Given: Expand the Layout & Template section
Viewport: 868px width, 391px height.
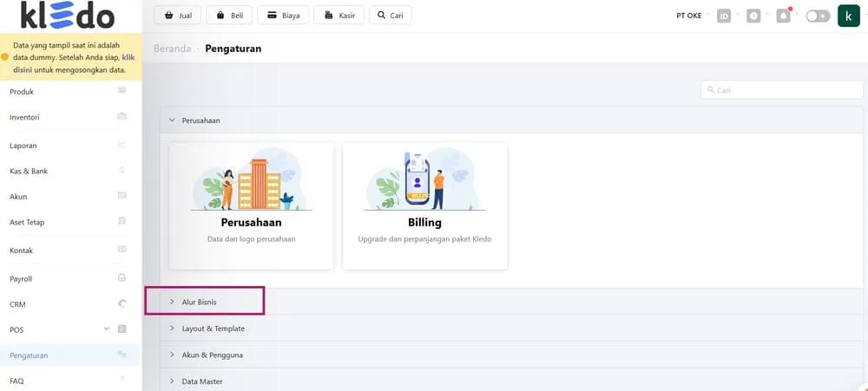Looking at the screenshot, I should pyautogui.click(x=213, y=329).
